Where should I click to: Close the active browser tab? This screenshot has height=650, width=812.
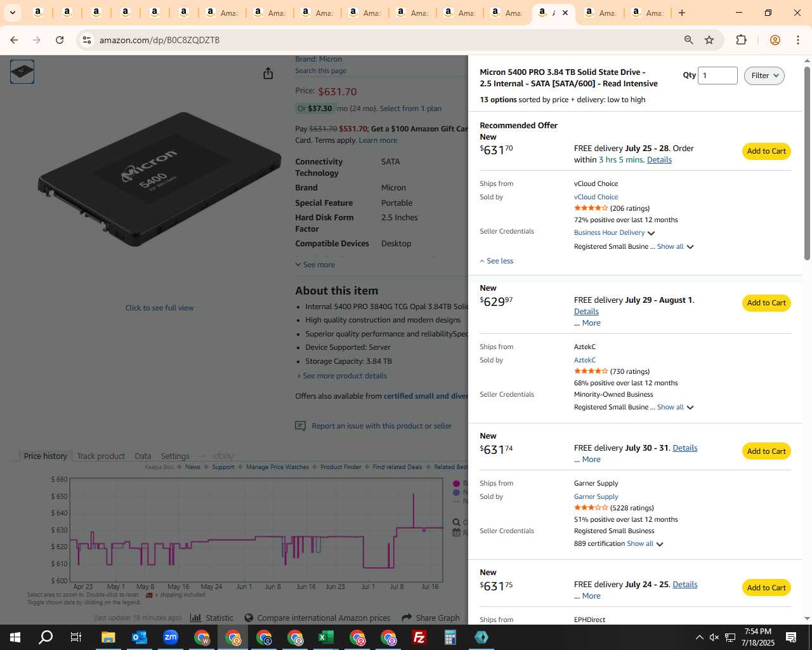point(565,13)
